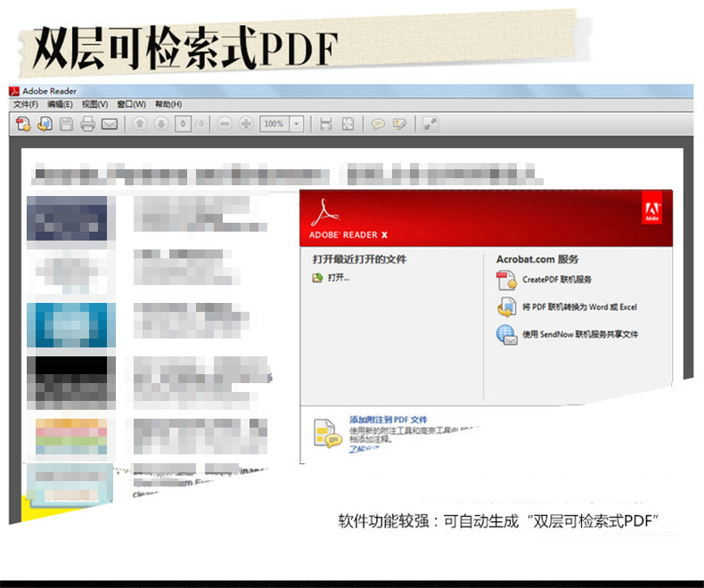
Task: Zoom in using the plus icon
Action: click(245, 124)
